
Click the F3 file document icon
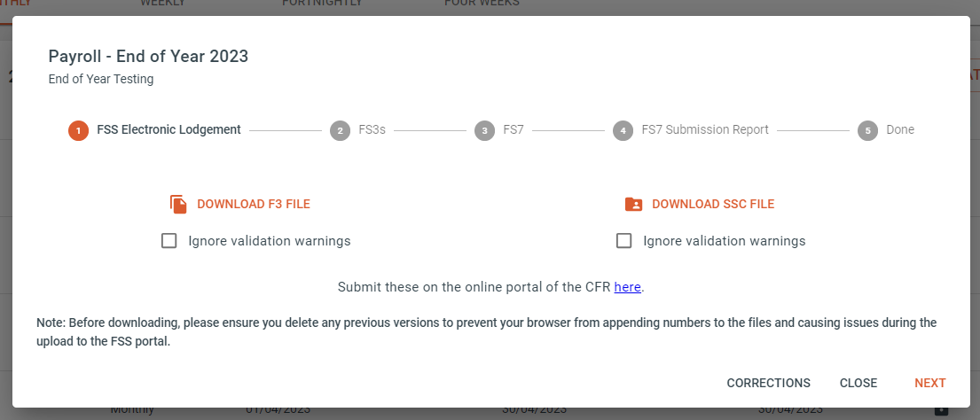179,204
